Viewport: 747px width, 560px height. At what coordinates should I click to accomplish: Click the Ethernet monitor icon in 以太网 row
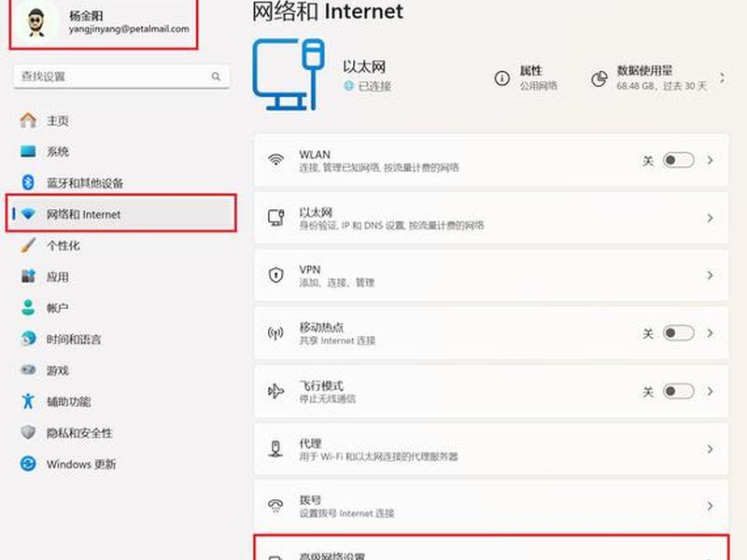[x=275, y=217]
